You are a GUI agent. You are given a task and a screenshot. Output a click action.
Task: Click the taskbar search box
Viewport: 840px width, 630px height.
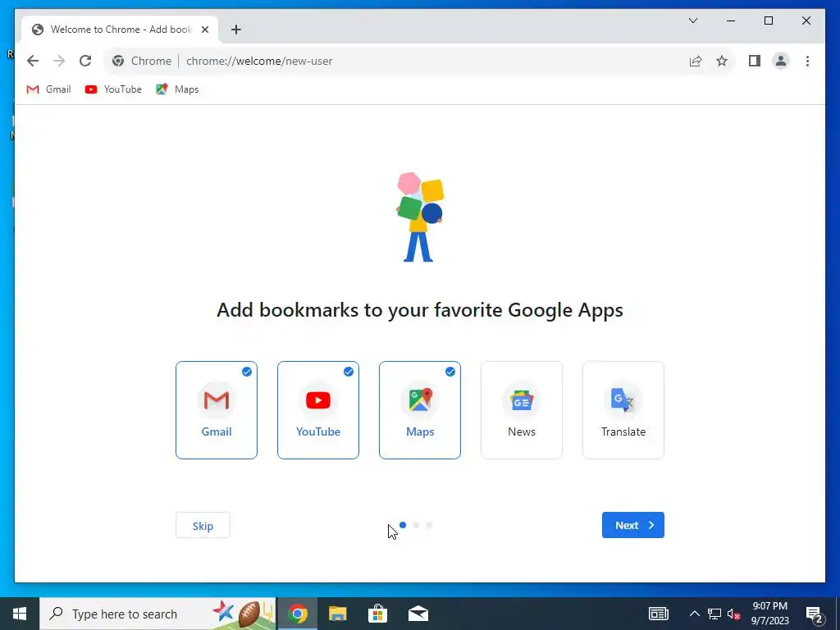157,614
